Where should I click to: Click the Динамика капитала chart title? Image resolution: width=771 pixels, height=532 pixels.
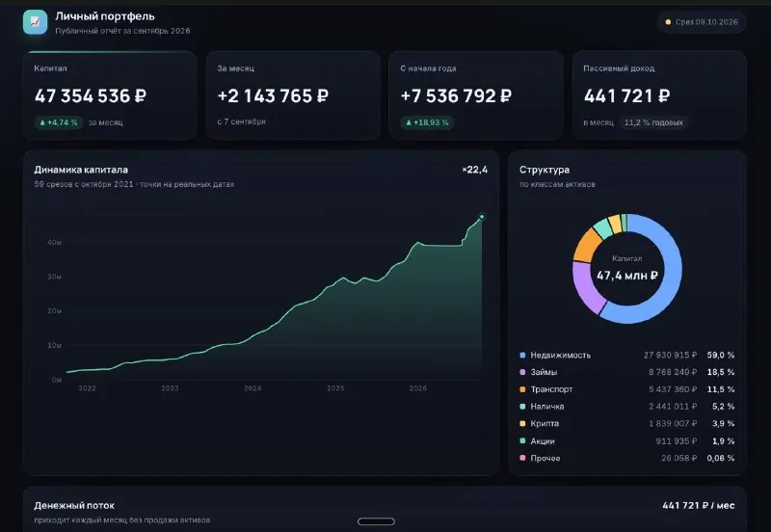(x=81, y=170)
